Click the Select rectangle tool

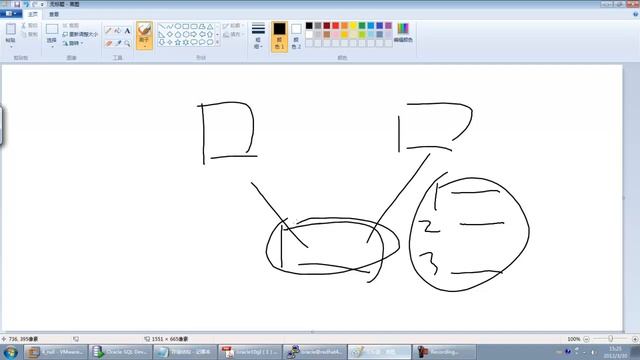(51, 29)
